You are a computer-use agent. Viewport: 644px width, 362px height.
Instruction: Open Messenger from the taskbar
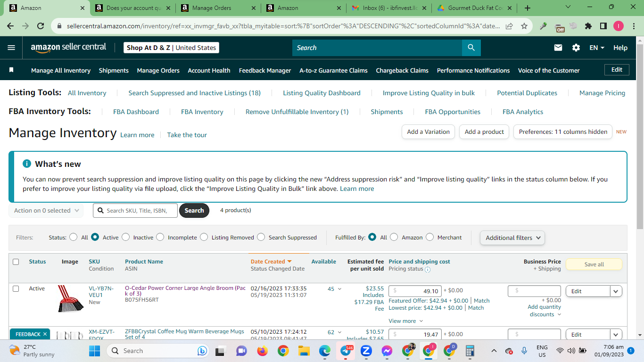coord(387,351)
